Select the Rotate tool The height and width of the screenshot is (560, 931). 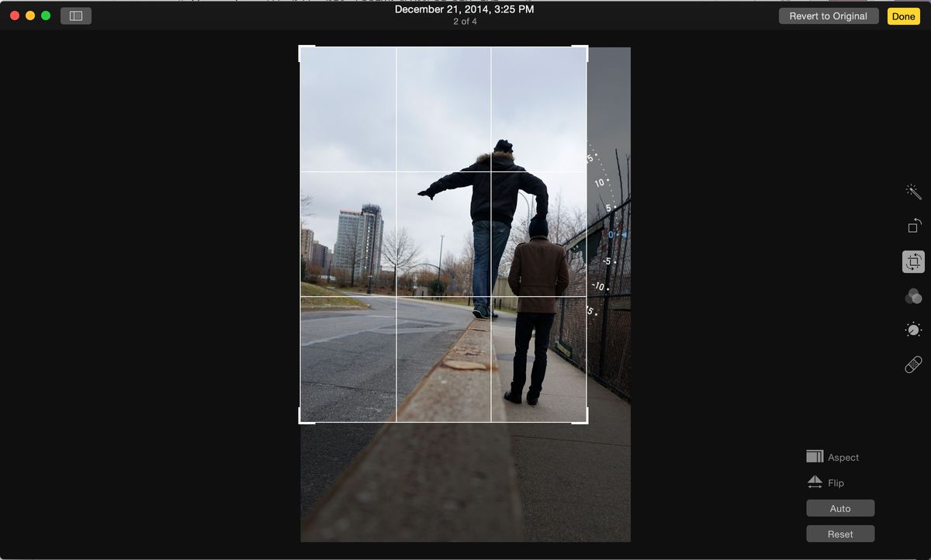(x=913, y=226)
